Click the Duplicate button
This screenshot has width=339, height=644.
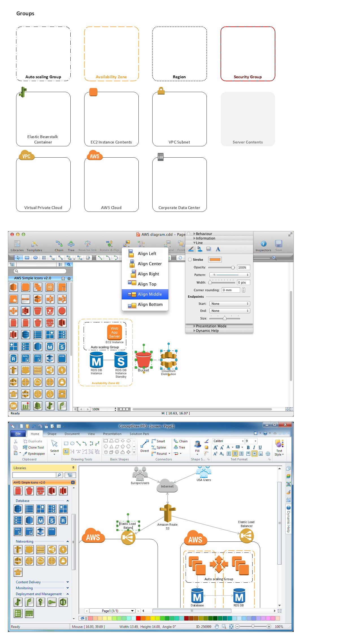pos(32,441)
